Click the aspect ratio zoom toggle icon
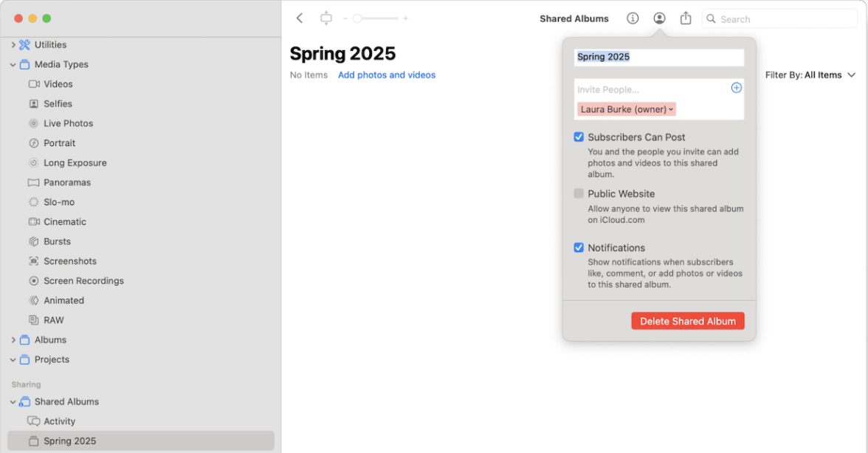 [326, 18]
